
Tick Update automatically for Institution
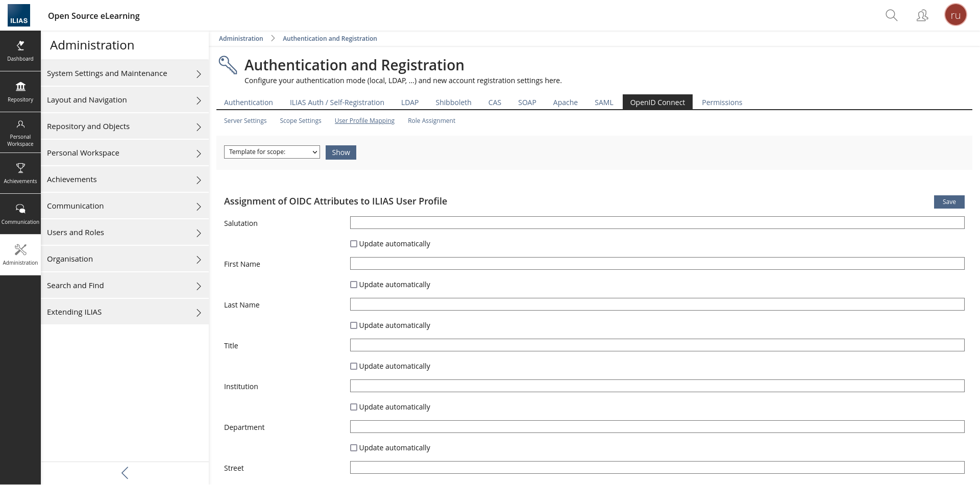[x=354, y=407]
